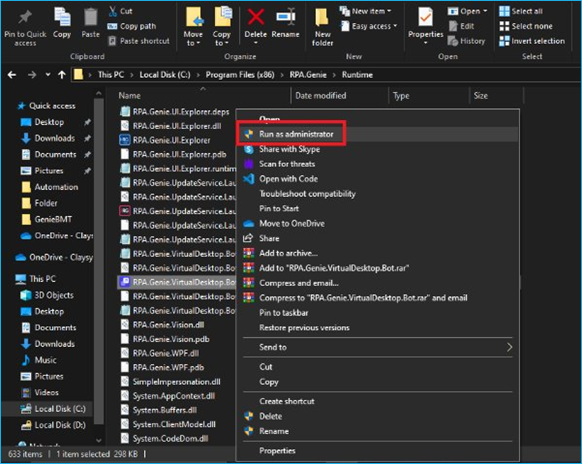Click RPA.Genie breadcrumb in address bar

pos(308,75)
